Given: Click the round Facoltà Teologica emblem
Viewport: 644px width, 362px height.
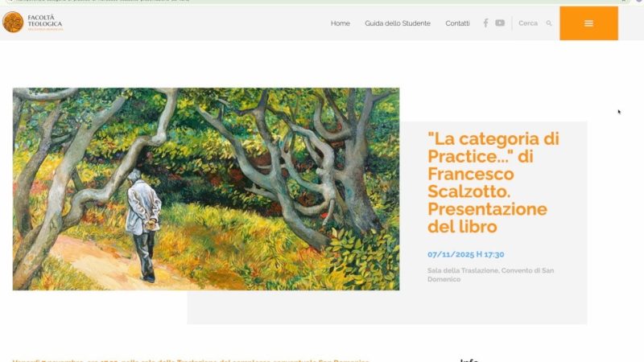Looking at the screenshot, I should pyautogui.click(x=13, y=22).
